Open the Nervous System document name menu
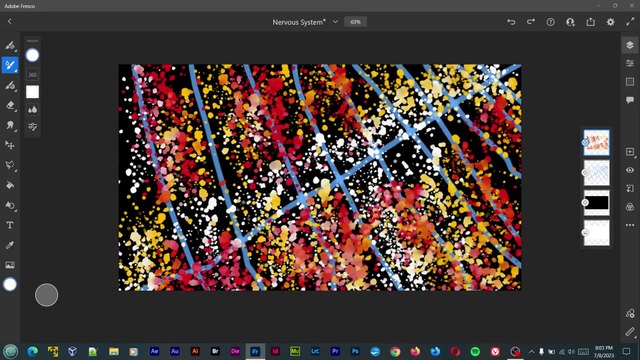This screenshot has height=360, width=640. 299,22
